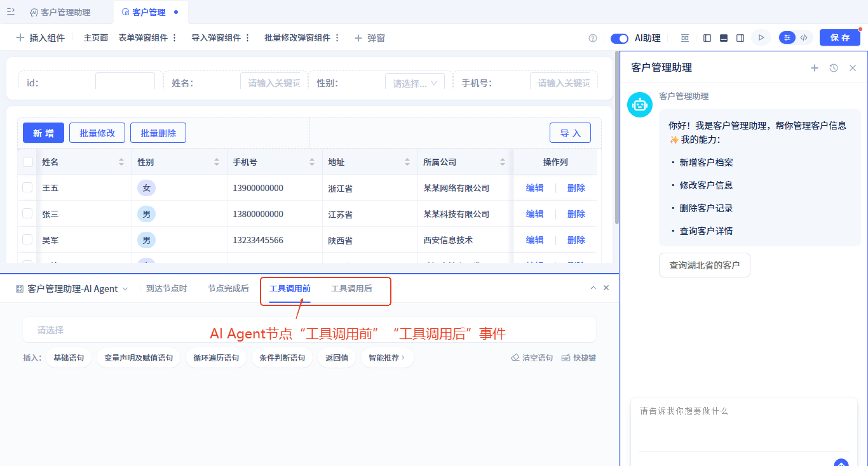The width and height of the screenshot is (868, 466).
Task: Switch to visual design mode icon
Action: 787,37
